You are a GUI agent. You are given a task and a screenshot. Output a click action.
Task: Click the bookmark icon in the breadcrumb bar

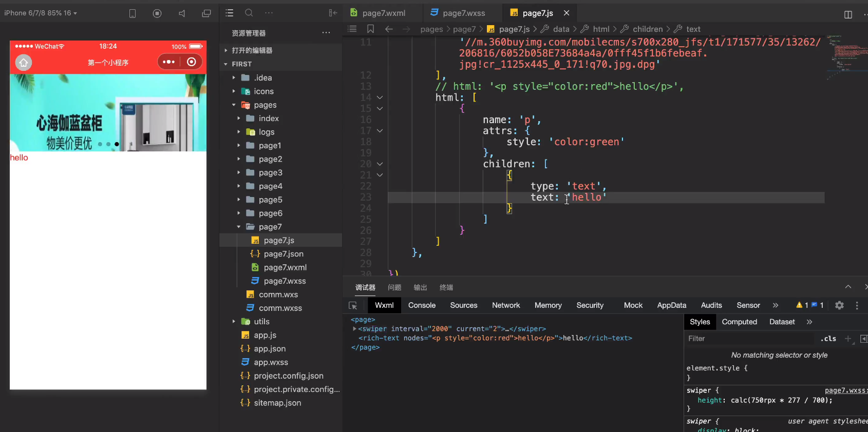pyautogui.click(x=370, y=29)
